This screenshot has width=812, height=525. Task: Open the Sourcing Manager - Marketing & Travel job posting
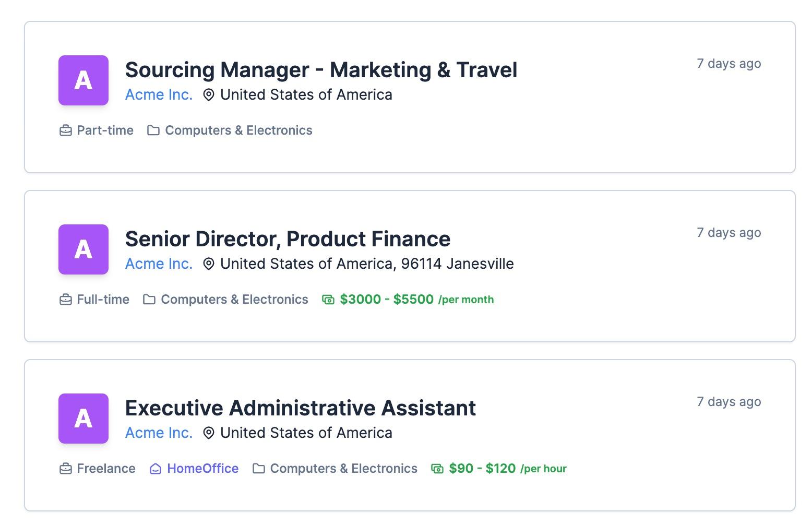320,69
